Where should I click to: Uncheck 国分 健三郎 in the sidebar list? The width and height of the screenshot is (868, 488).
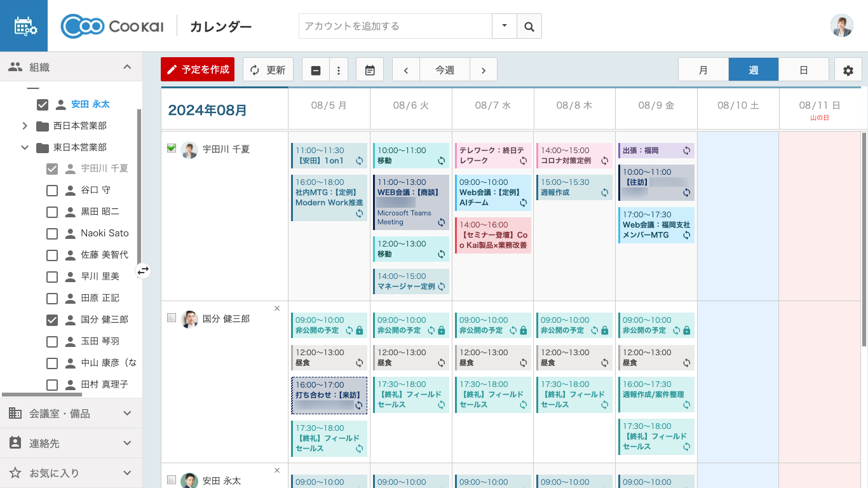52,320
